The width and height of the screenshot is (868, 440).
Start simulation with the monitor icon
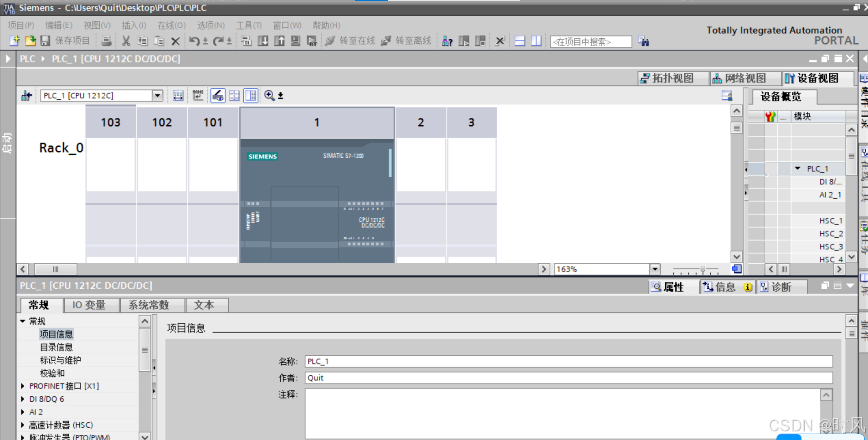[x=296, y=41]
